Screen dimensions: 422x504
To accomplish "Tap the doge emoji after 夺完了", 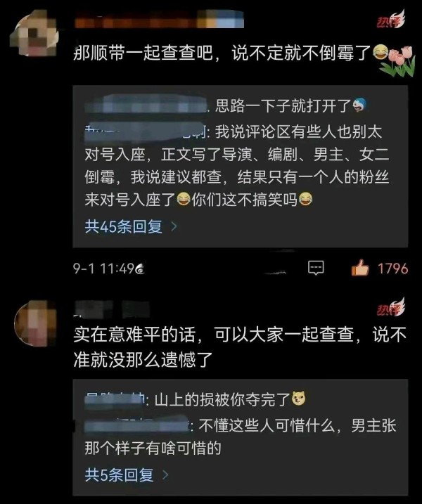I will [x=299, y=399].
